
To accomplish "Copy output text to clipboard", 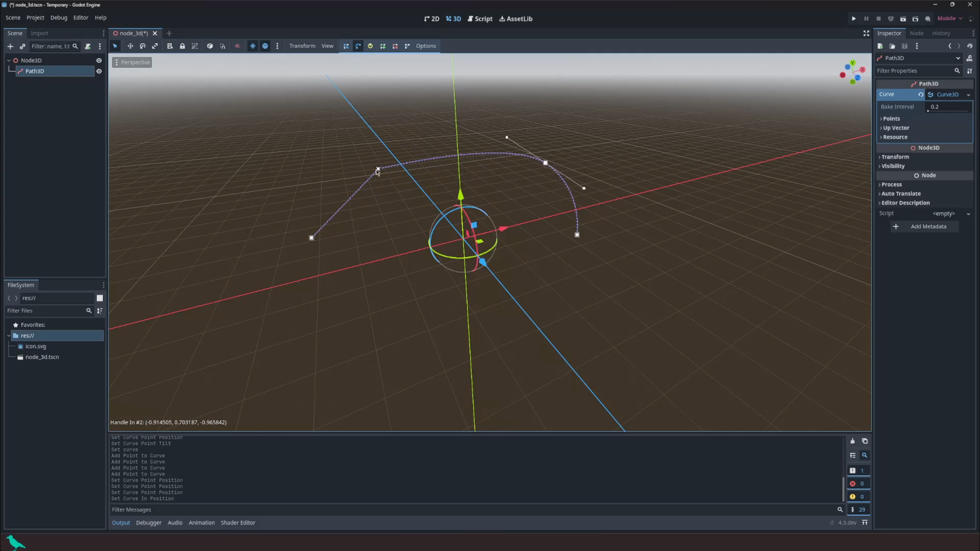I will click(865, 441).
